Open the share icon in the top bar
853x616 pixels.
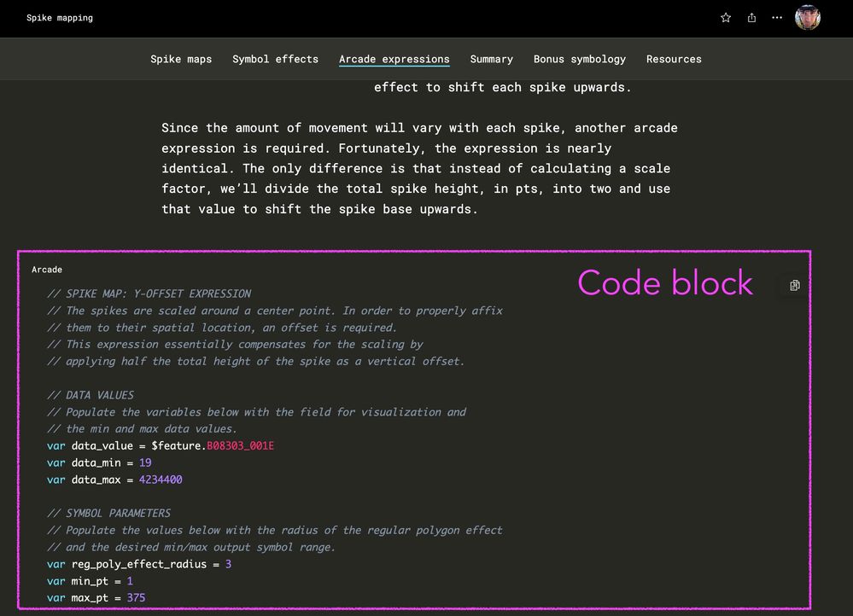click(x=751, y=17)
